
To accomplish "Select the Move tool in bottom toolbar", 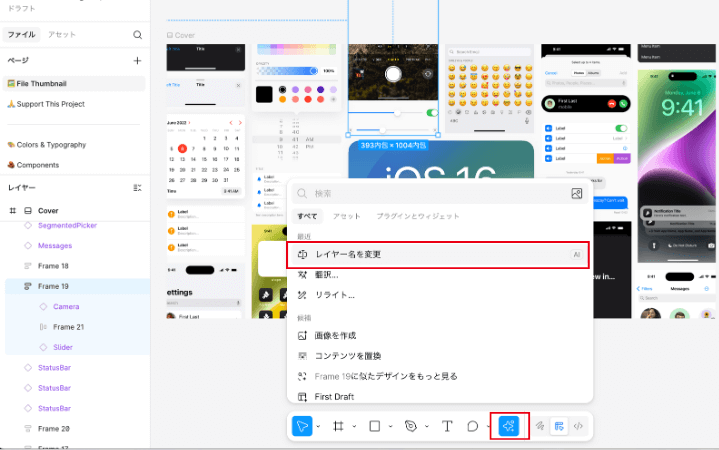I will [x=302, y=426].
